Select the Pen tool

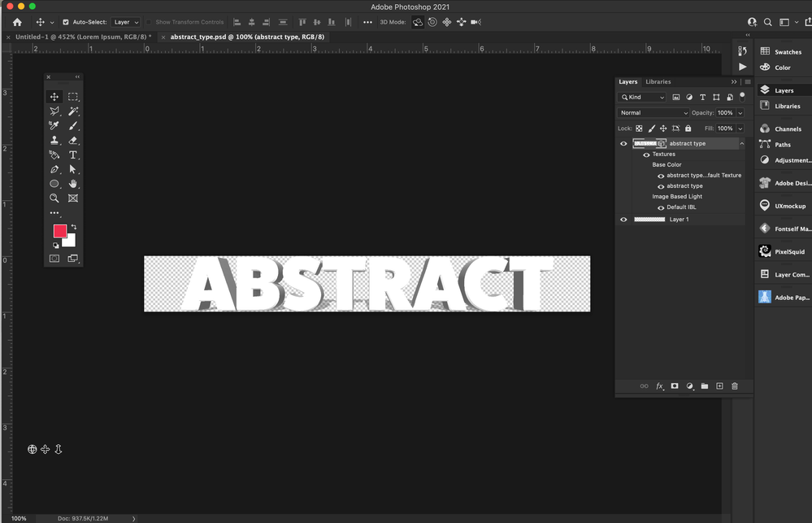pyautogui.click(x=54, y=168)
